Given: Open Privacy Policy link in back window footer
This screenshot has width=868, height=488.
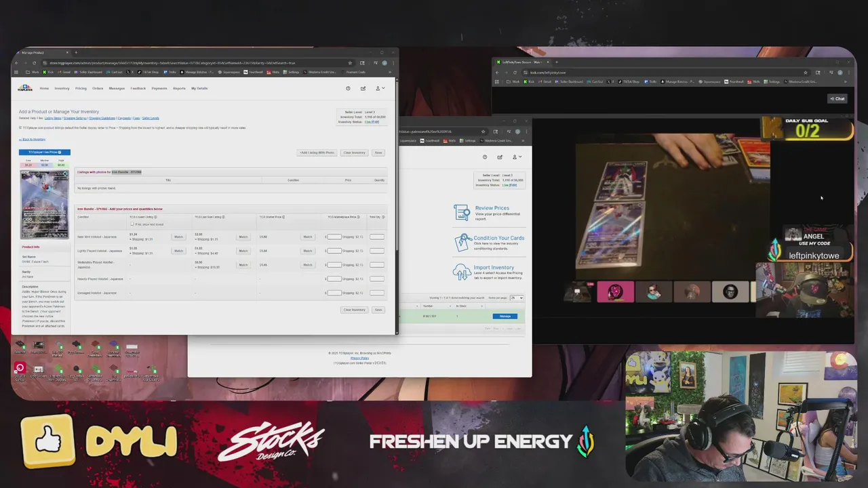Looking at the screenshot, I should pos(359,358).
